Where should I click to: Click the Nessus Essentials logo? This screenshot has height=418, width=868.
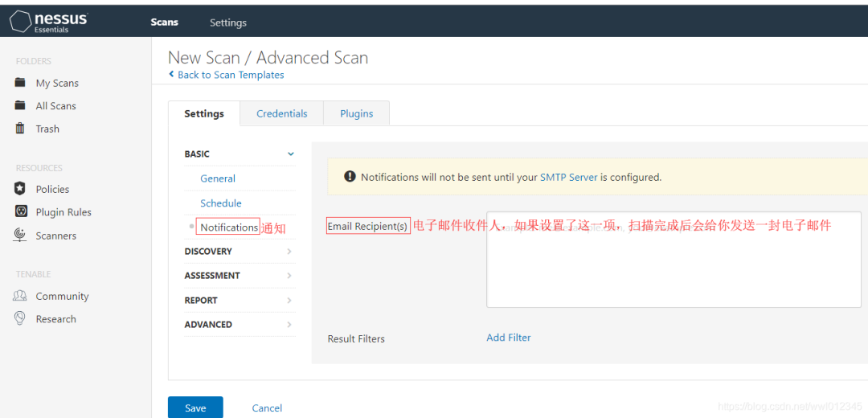coord(49,21)
